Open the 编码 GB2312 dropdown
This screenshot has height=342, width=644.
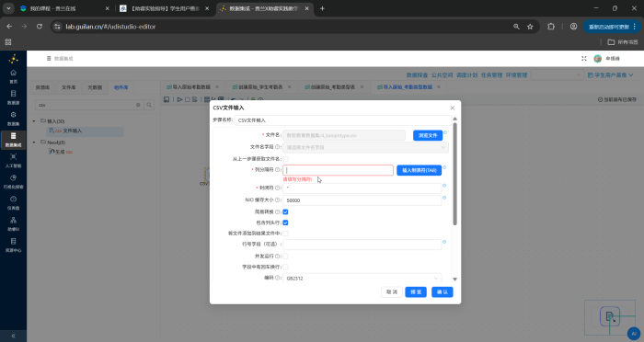tap(362, 278)
